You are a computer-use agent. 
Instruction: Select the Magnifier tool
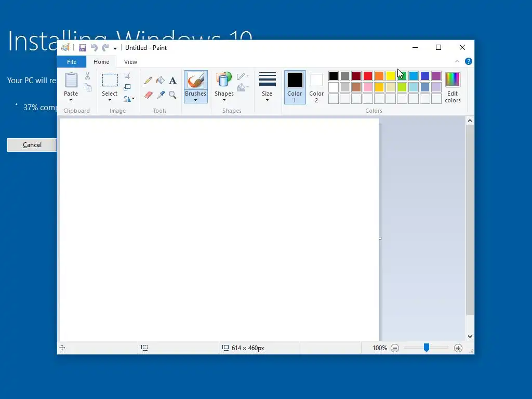click(x=172, y=95)
